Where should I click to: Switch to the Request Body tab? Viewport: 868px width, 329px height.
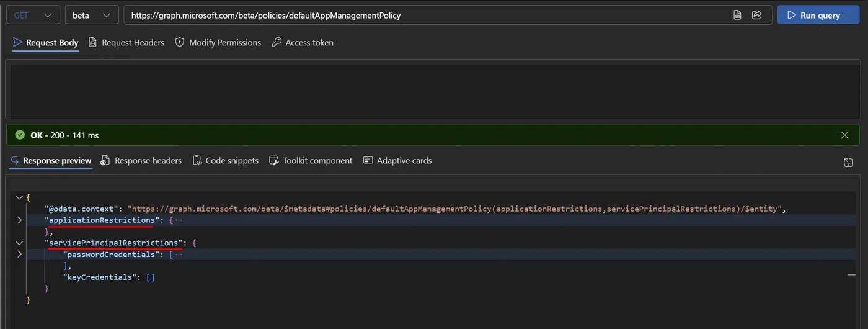[46, 43]
